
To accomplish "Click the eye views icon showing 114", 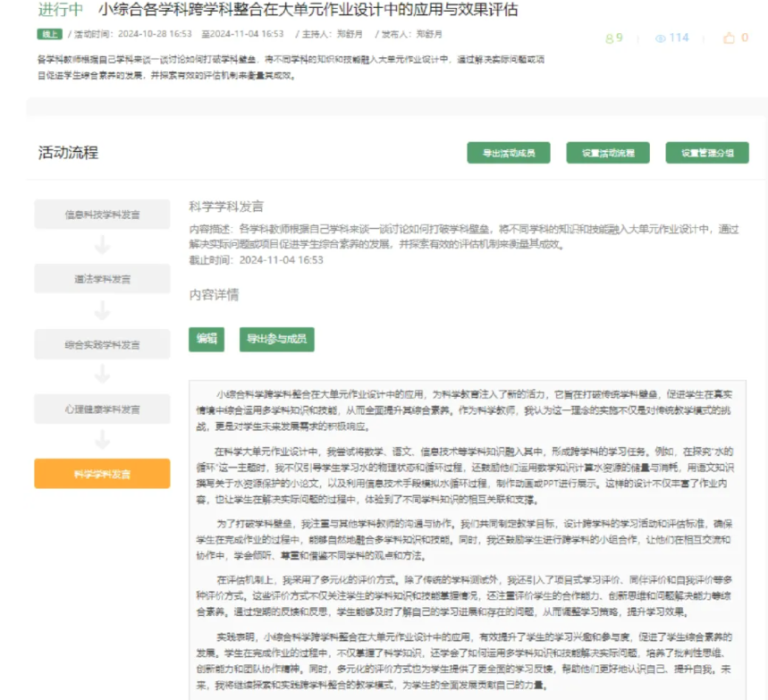I will [x=662, y=38].
